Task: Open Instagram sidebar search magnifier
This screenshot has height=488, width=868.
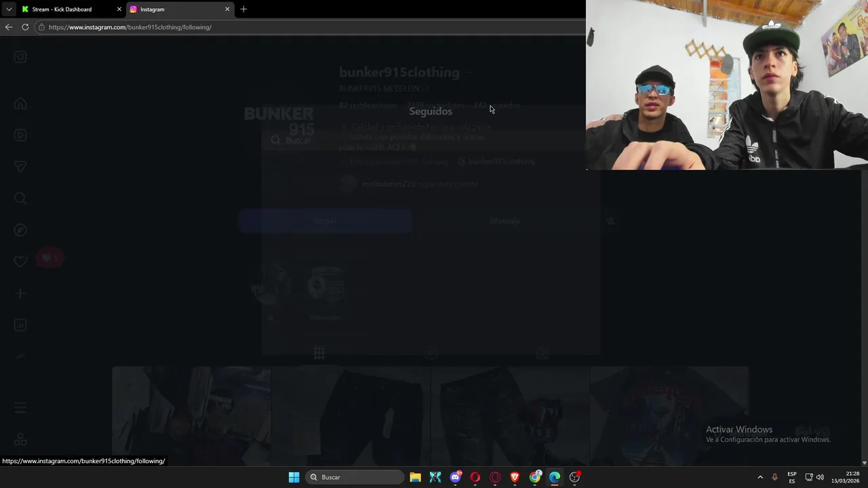Action: (x=20, y=199)
